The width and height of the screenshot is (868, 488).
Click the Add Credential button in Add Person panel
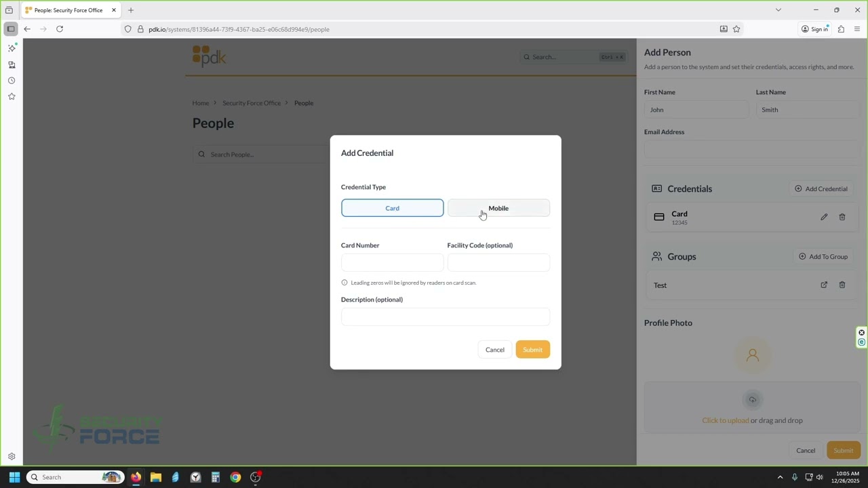(821, 189)
